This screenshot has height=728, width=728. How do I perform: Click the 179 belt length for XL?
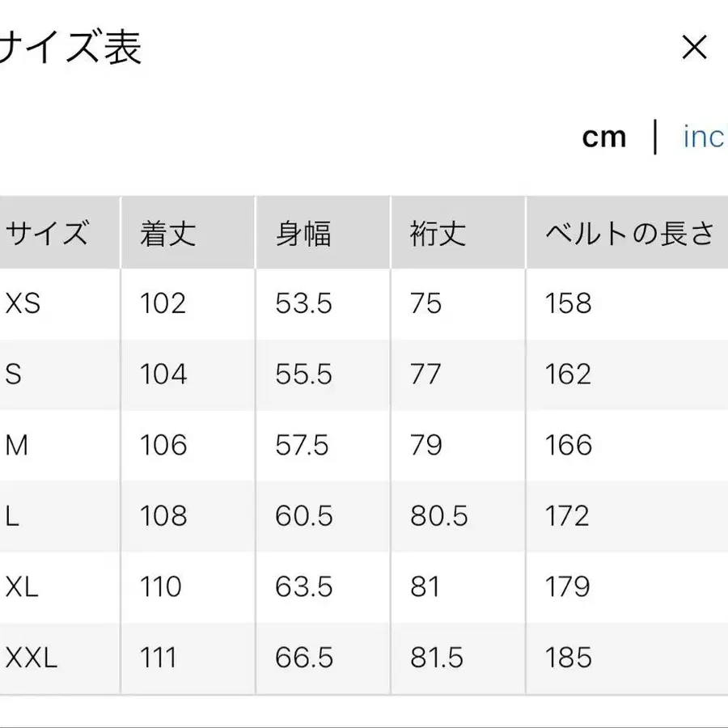(x=566, y=587)
